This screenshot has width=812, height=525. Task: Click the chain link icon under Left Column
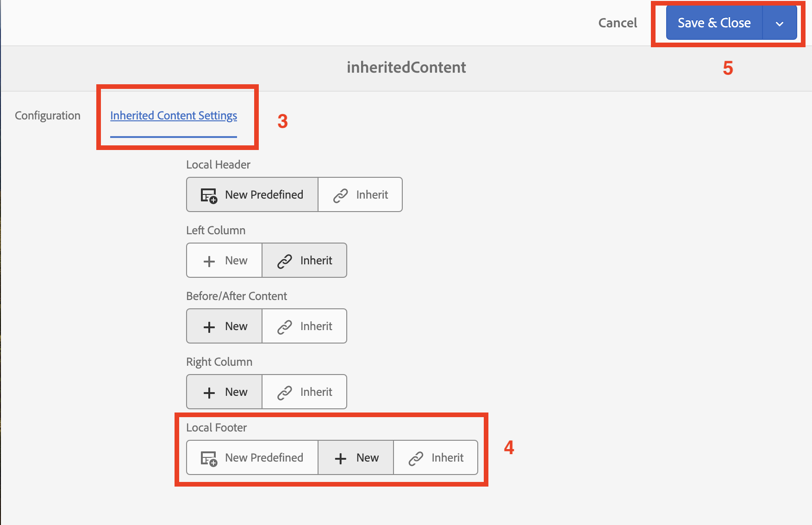[x=284, y=261]
